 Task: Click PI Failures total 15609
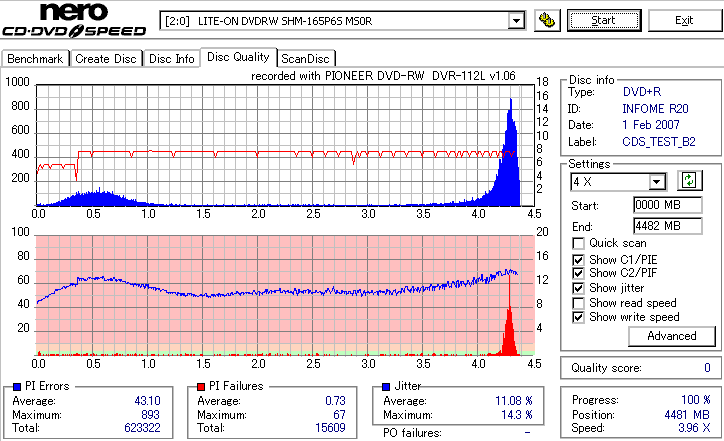pyautogui.click(x=330, y=428)
